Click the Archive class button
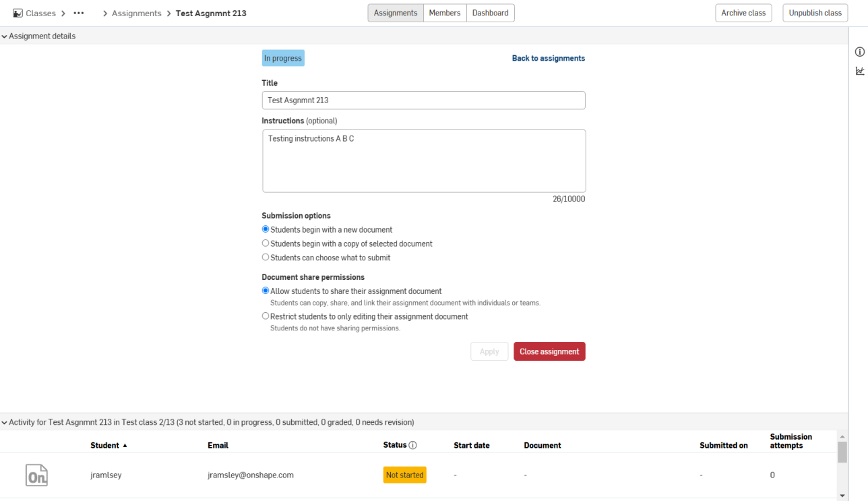The width and height of the screenshot is (868, 501). point(743,13)
